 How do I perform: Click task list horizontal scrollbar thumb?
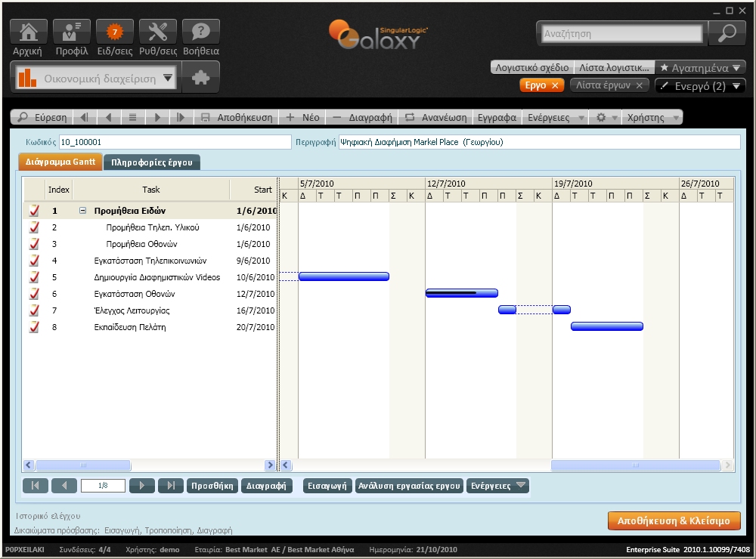83,465
